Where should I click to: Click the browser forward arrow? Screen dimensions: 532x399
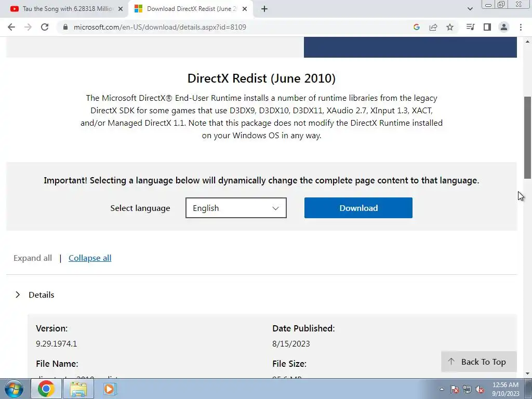coord(28,27)
